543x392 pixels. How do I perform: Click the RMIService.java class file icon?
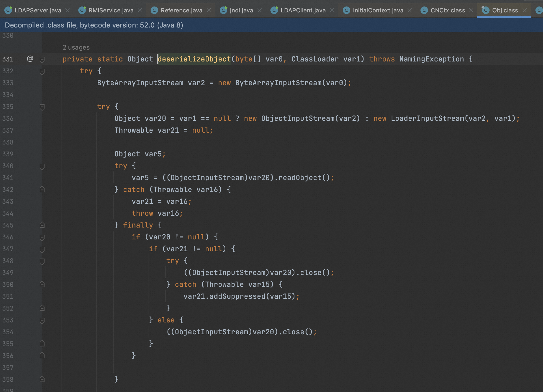(x=82, y=10)
